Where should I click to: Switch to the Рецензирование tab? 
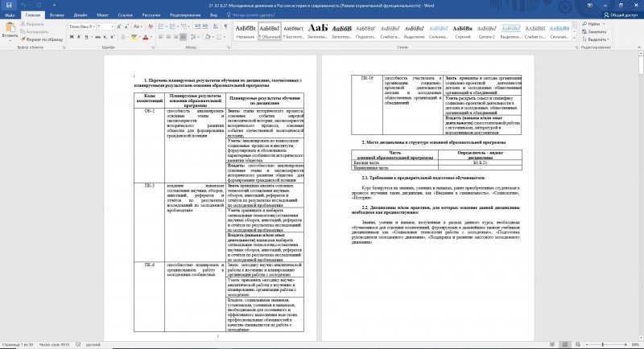tap(185, 15)
